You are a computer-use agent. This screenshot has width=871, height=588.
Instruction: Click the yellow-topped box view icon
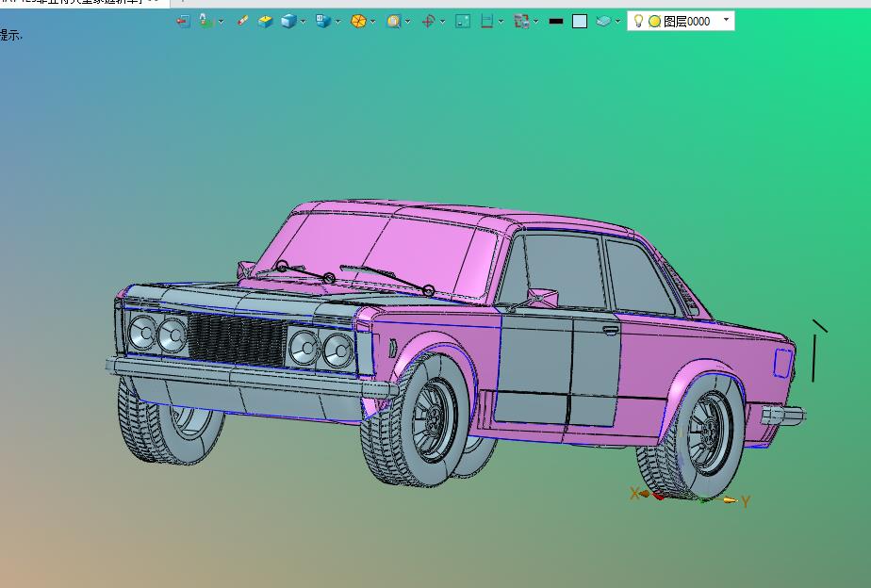pos(266,21)
